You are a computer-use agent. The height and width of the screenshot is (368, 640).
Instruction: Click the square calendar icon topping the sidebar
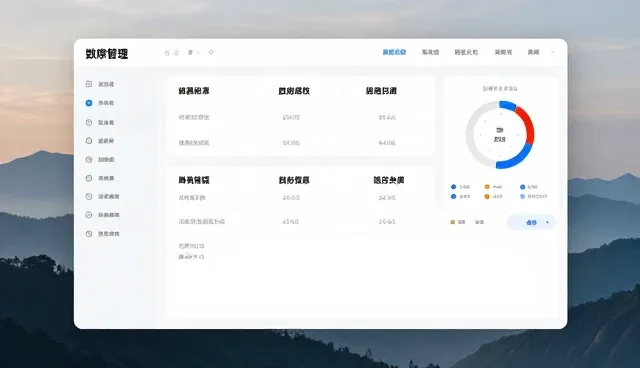(x=89, y=84)
